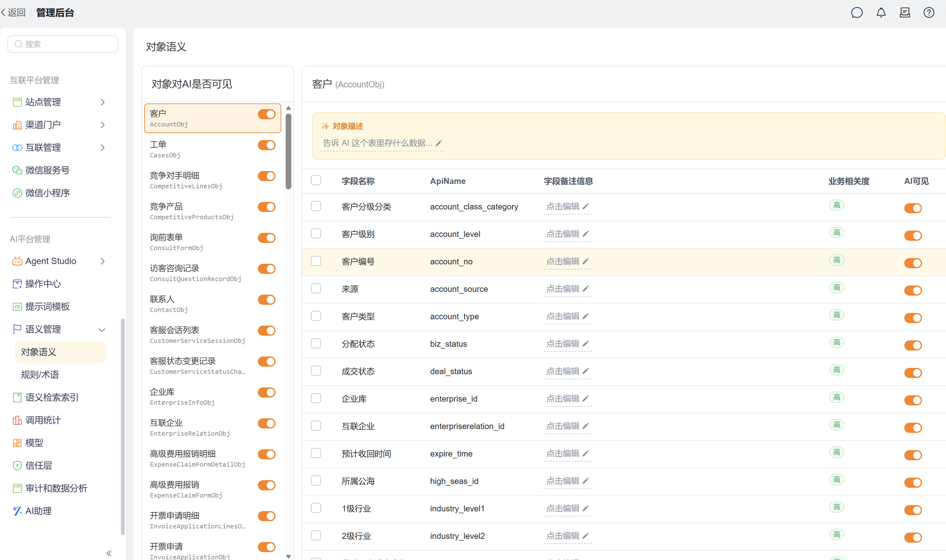The height and width of the screenshot is (560, 946).
Task: Collapse the 语义管理 submenu chevron
Action: 102,330
